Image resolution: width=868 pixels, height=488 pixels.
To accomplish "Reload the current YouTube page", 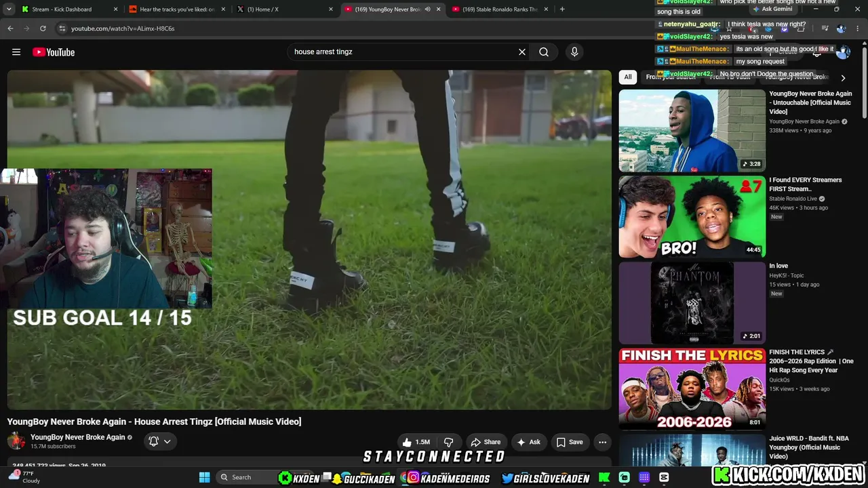I will [x=43, y=28].
